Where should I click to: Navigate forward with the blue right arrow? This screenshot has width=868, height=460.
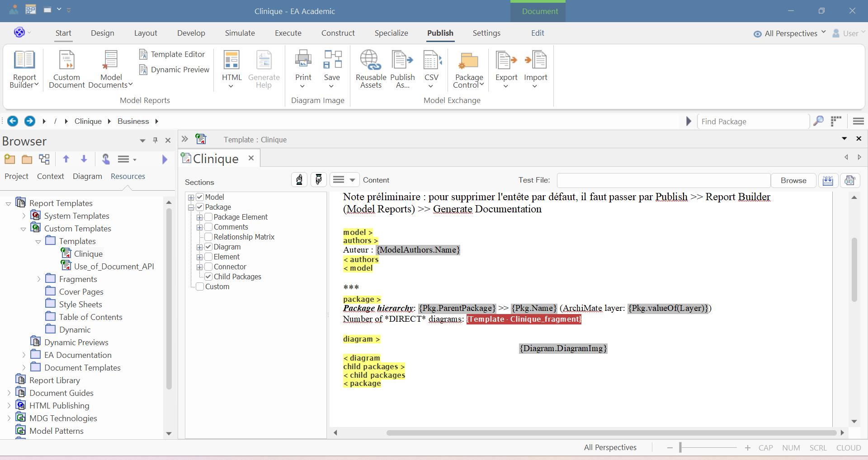29,121
